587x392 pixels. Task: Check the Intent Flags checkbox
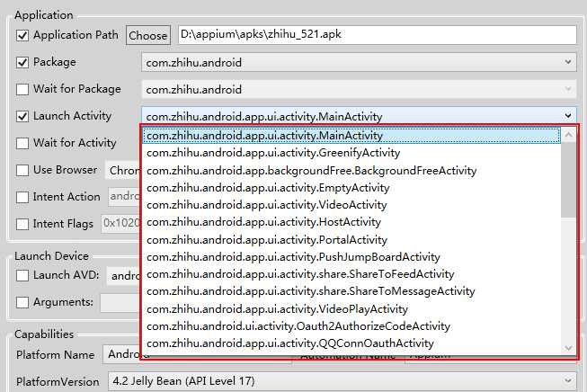pyautogui.click(x=22, y=224)
